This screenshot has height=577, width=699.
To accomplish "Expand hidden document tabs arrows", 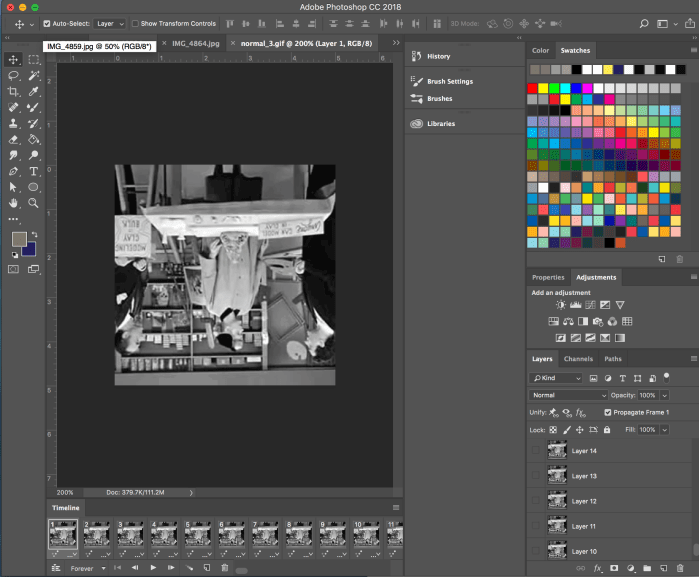I will pos(396,43).
